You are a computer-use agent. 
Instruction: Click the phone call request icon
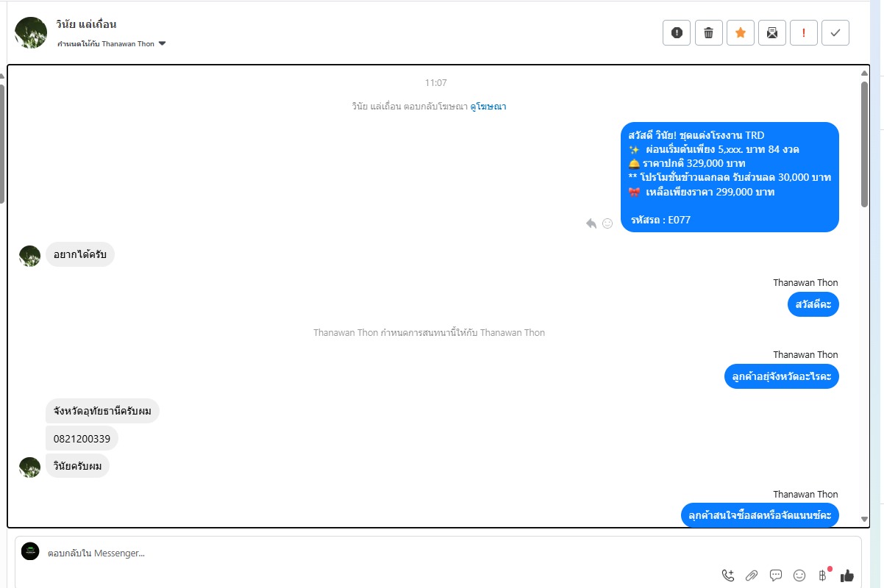point(728,576)
